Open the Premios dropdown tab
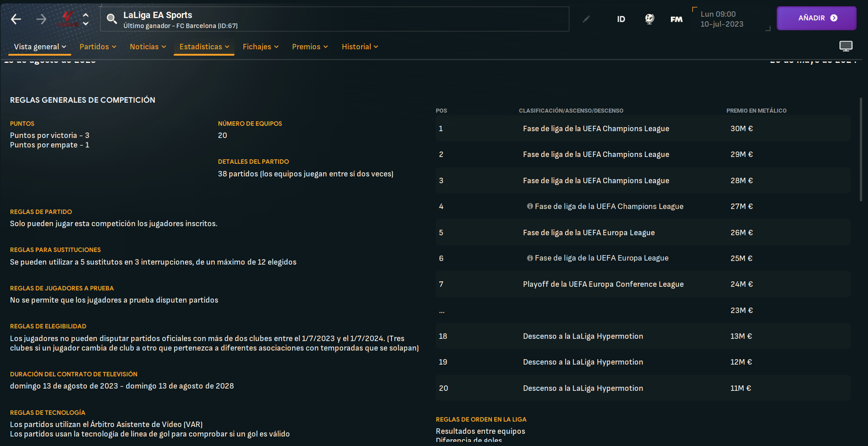The height and width of the screenshot is (446, 868). click(310, 47)
